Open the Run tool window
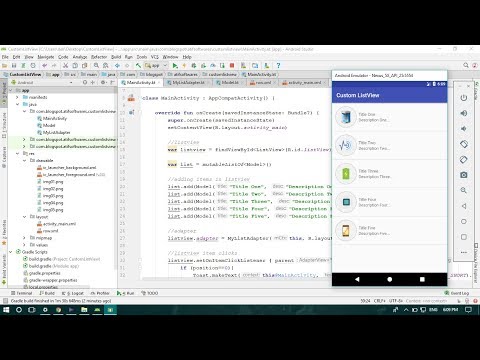 pos(126,293)
